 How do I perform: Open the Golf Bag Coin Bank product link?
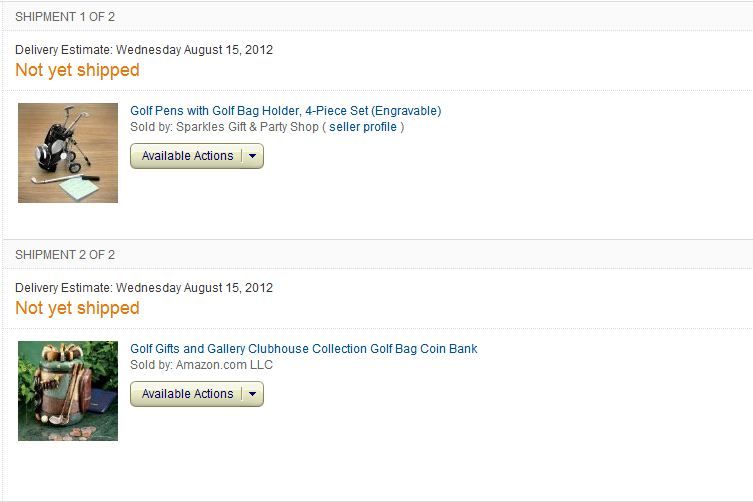[303, 349]
